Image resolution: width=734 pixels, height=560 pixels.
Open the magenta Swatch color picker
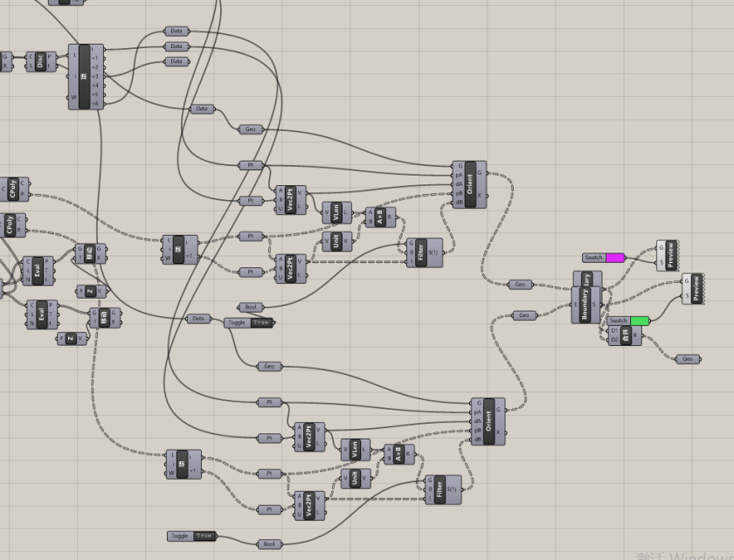[615, 258]
